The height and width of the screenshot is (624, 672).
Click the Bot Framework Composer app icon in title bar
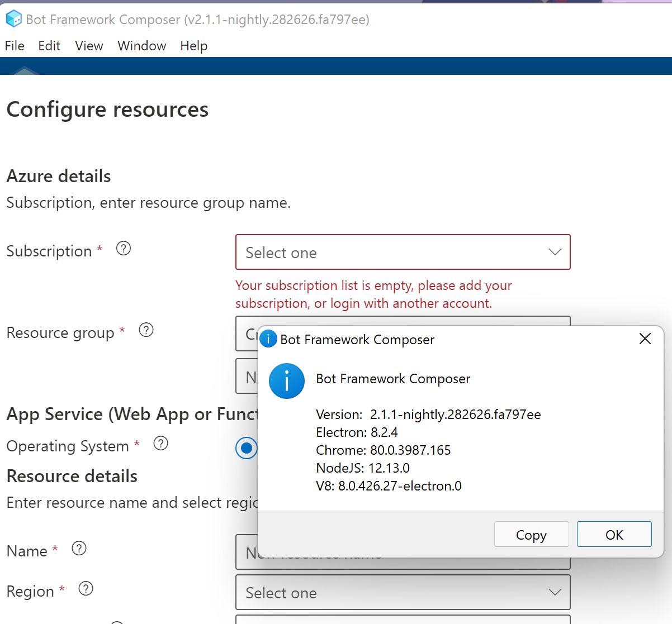13,18
